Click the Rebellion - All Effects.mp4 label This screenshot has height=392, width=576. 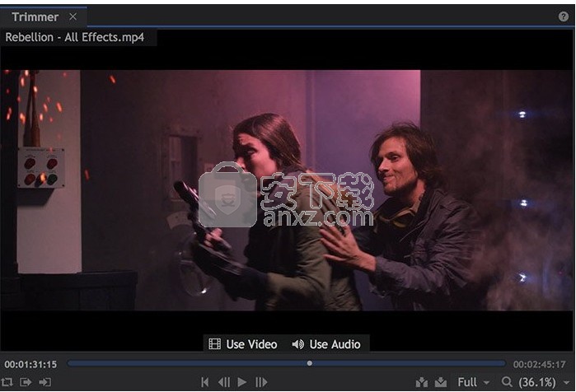click(x=74, y=37)
